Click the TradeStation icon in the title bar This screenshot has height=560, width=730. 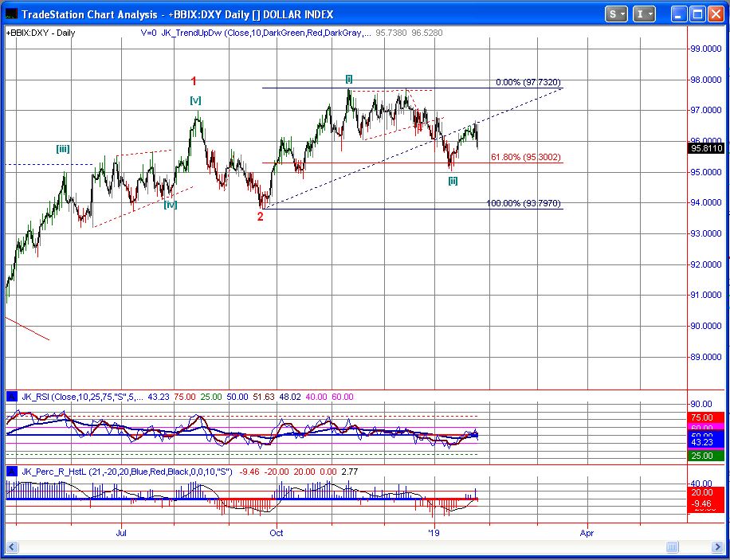12,14
